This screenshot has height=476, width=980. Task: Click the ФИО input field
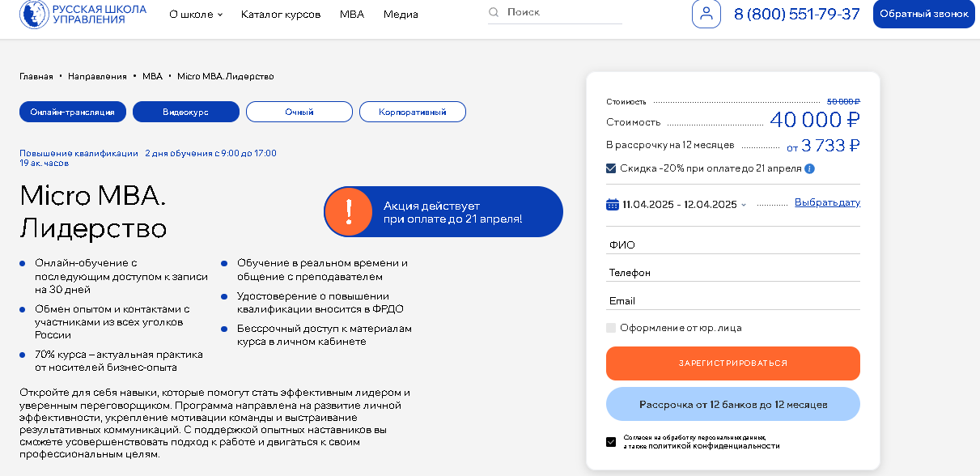coord(733,244)
